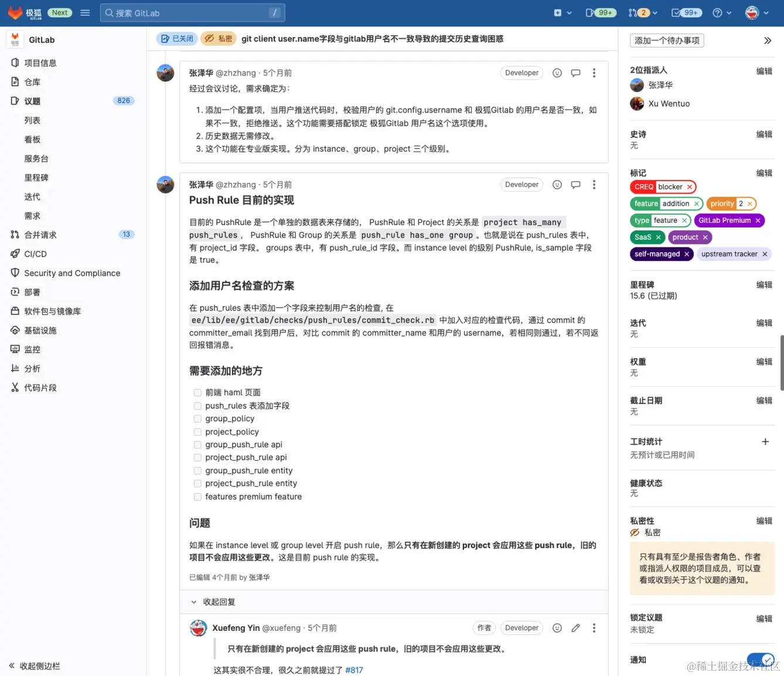Open merge requests icon with 2
The height and width of the screenshot is (676, 784).
(x=639, y=12)
